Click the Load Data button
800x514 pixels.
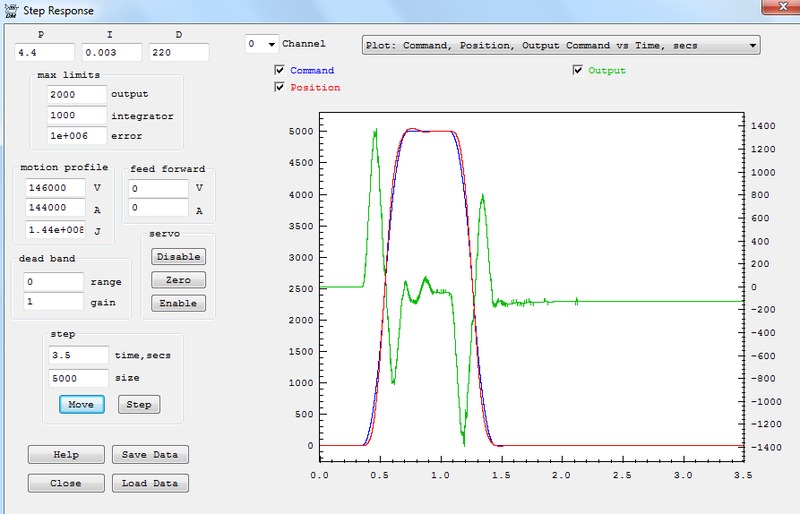coord(149,483)
